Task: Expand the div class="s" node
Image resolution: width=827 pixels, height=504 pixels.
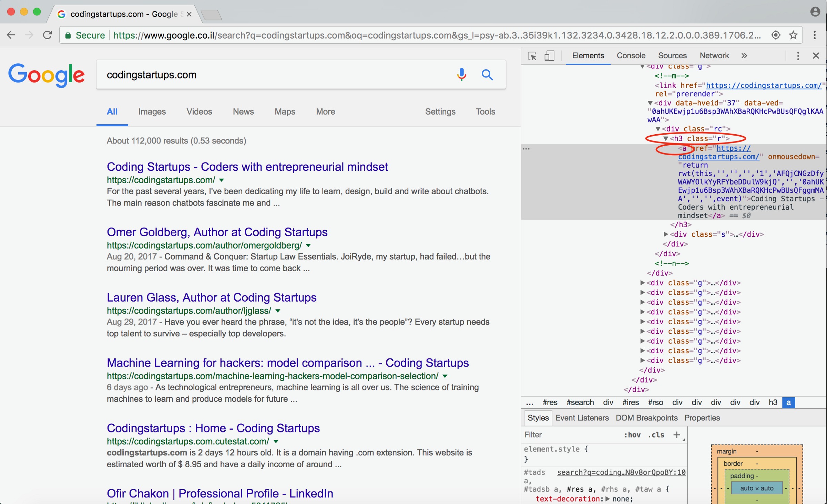Action: point(666,234)
